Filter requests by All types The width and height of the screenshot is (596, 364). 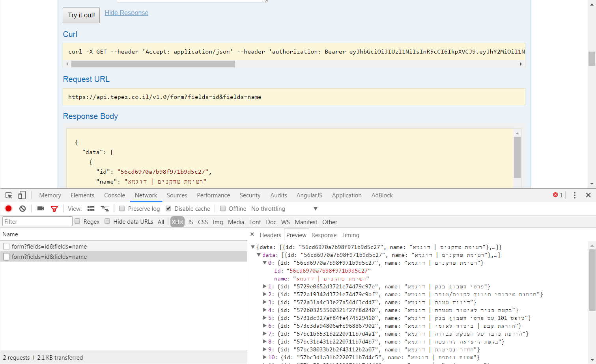click(161, 222)
